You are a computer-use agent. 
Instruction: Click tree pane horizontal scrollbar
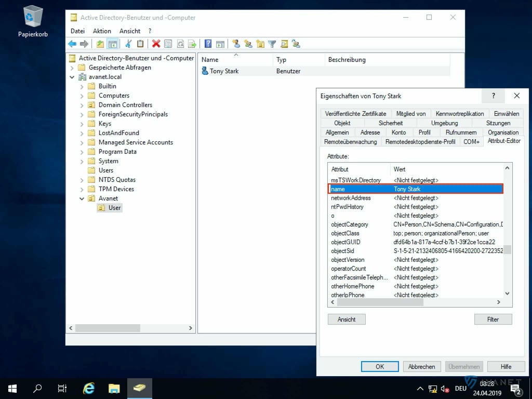[x=108, y=328]
